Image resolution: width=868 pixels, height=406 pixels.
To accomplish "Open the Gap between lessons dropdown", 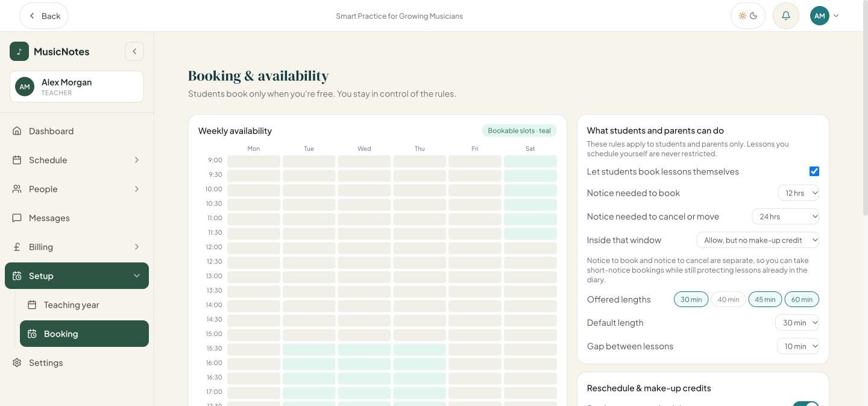I will (x=798, y=346).
